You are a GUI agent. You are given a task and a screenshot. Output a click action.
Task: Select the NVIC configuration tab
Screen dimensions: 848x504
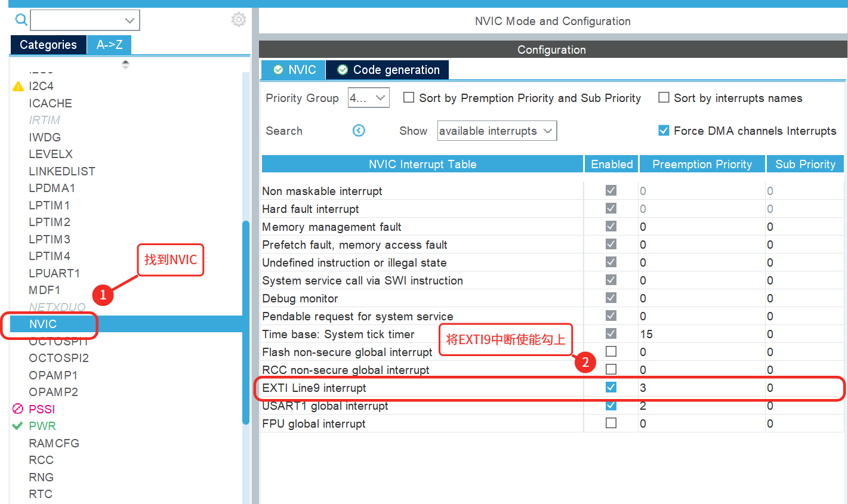(x=294, y=70)
